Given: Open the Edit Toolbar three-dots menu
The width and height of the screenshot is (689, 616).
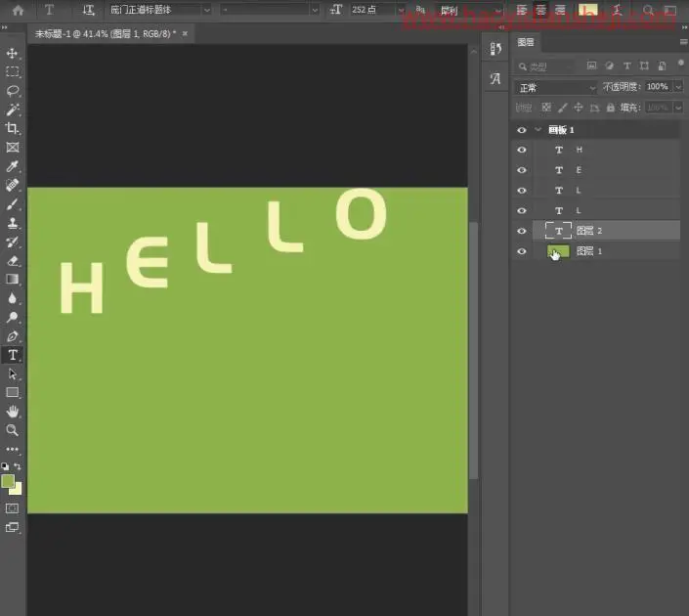Looking at the screenshot, I should click(x=13, y=449).
